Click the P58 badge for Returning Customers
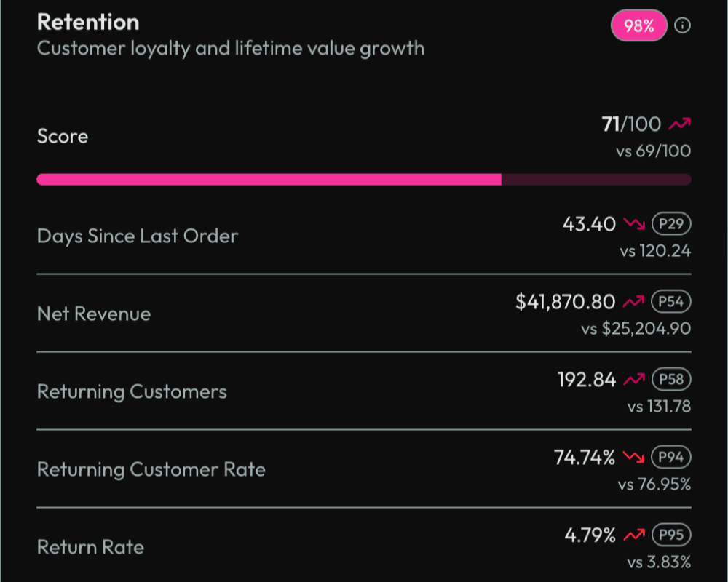Image resolution: width=728 pixels, height=582 pixels. tap(670, 380)
